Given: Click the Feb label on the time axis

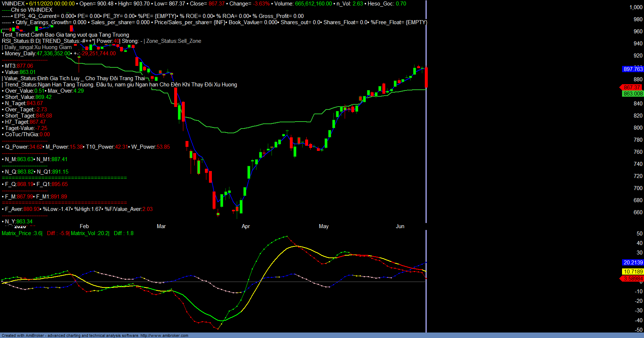Looking at the screenshot, I should point(84,226).
